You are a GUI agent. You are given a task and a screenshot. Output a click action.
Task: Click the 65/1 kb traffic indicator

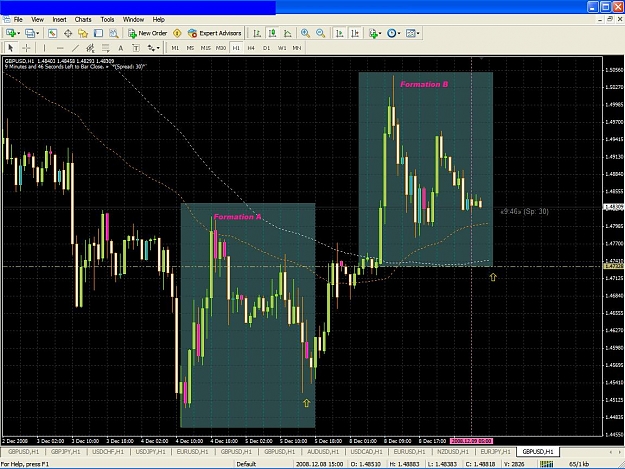coord(579,464)
